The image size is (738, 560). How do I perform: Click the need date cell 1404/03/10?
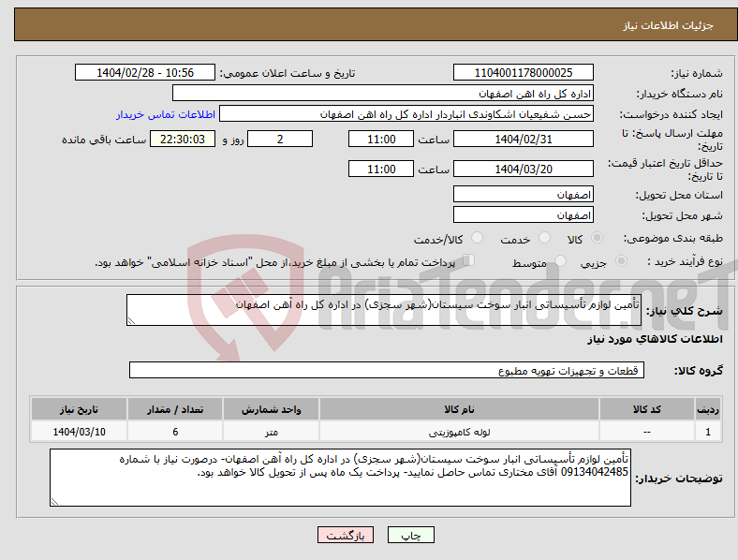pos(79,432)
